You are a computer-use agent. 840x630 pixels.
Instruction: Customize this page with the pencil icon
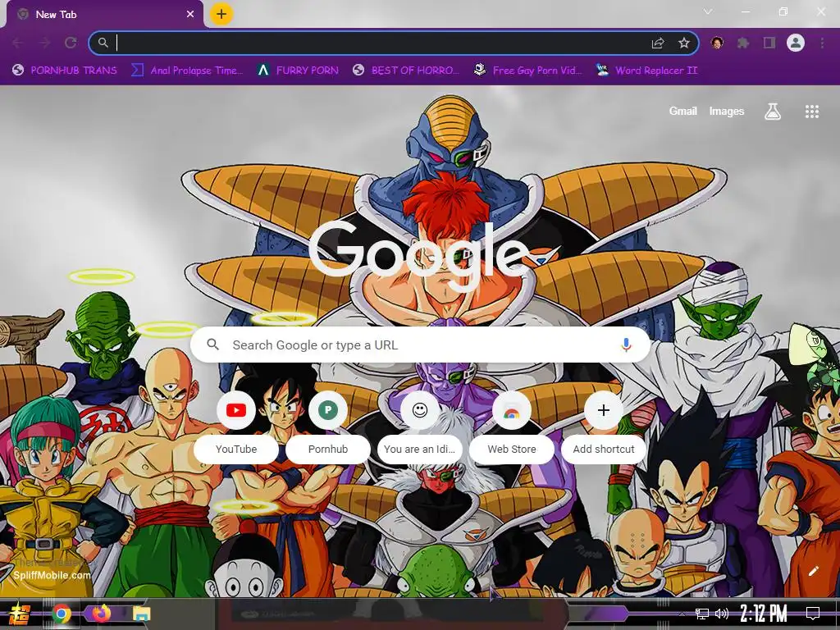813,571
